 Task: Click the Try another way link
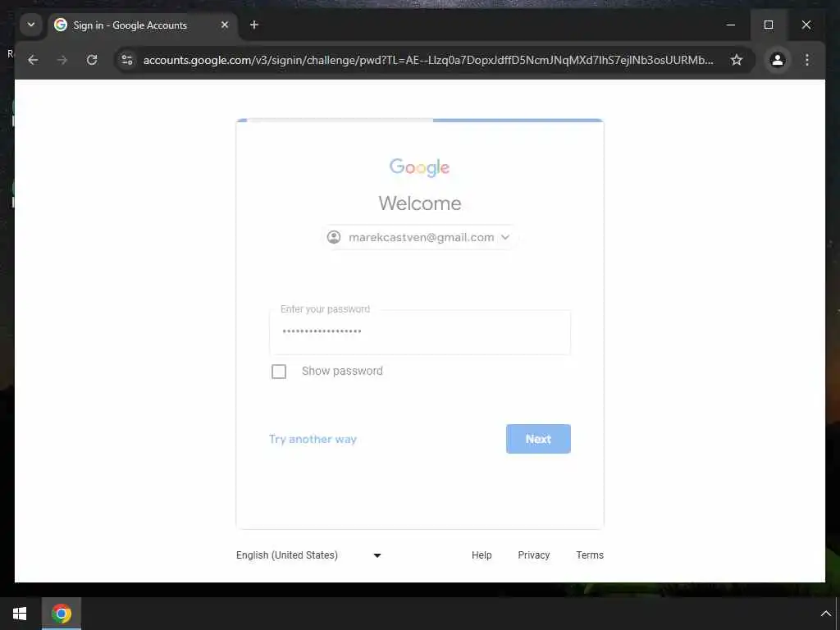coord(313,440)
